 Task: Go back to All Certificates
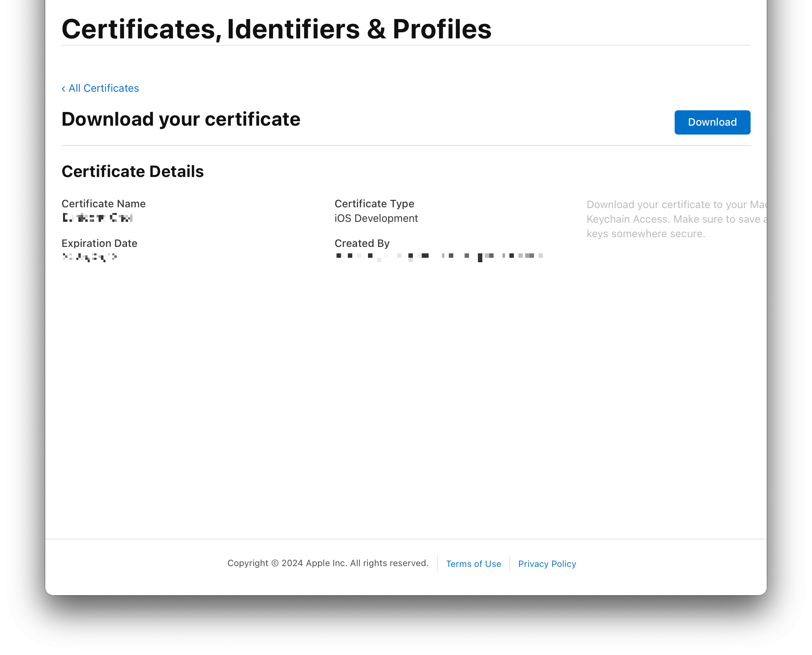(x=103, y=88)
